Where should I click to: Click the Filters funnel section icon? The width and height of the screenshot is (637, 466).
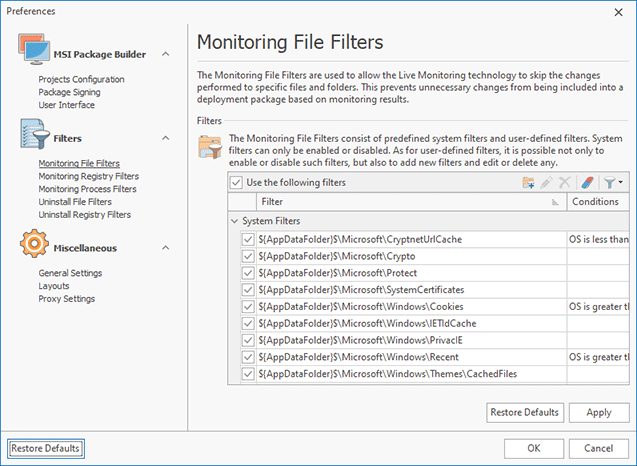tap(35, 134)
